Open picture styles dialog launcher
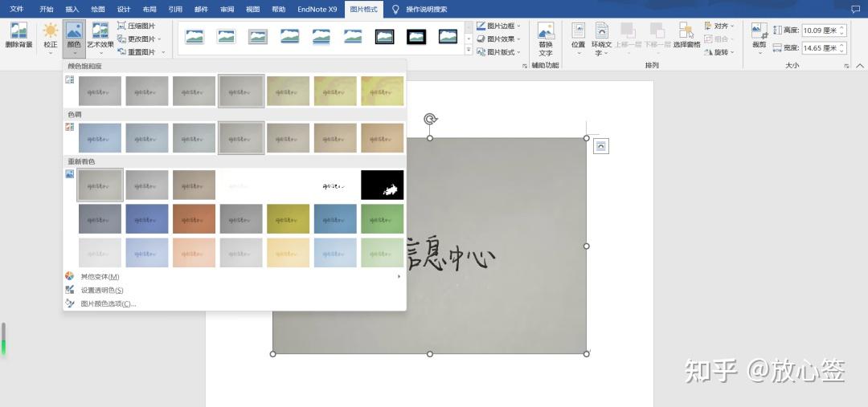Screen dimensions: 868x407 524,66
